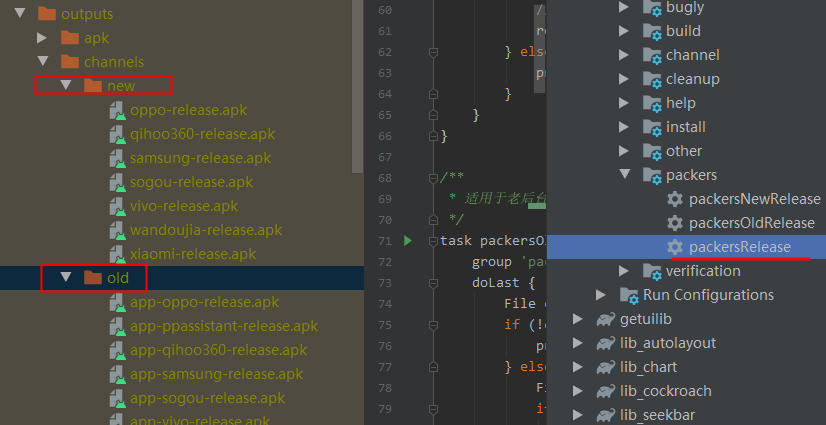
Task: Click the xiaomi-release.apk file icon
Action: [117, 254]
